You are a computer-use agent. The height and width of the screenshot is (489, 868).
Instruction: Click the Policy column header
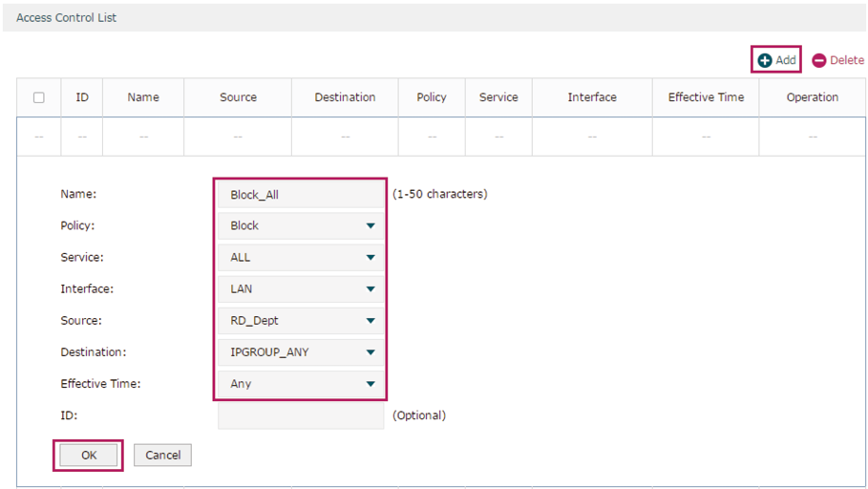point(432,97)
